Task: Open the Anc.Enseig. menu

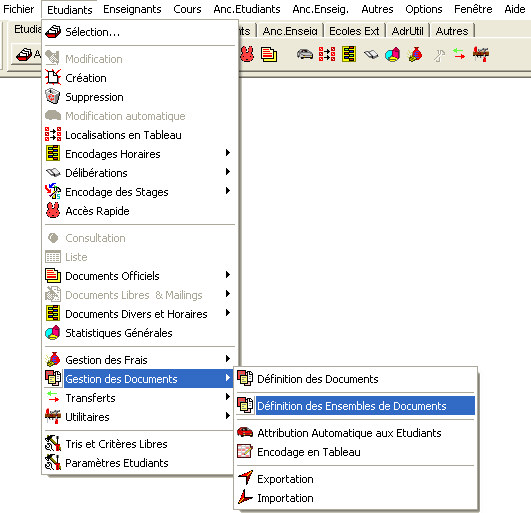Action: coord(320,9)
